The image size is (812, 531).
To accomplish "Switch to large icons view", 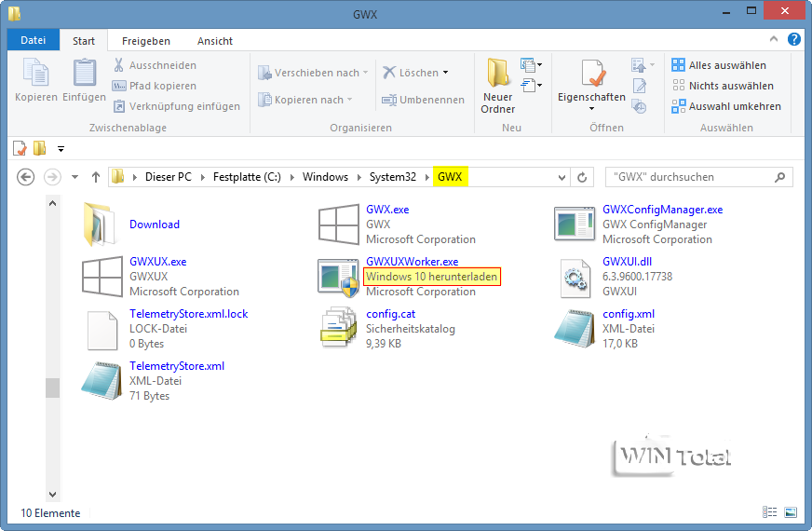I will tap(791, 512).
